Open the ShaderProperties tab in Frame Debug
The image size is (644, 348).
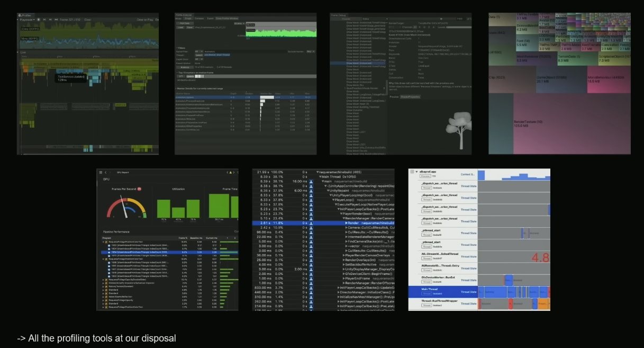[x=410, y=97]
